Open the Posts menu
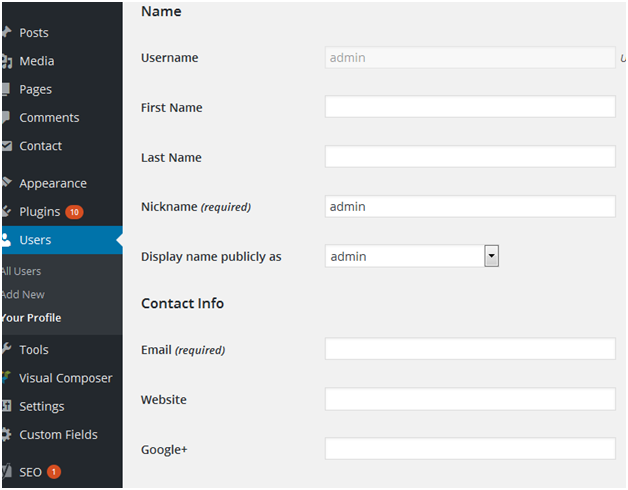 tap(34, 33)
